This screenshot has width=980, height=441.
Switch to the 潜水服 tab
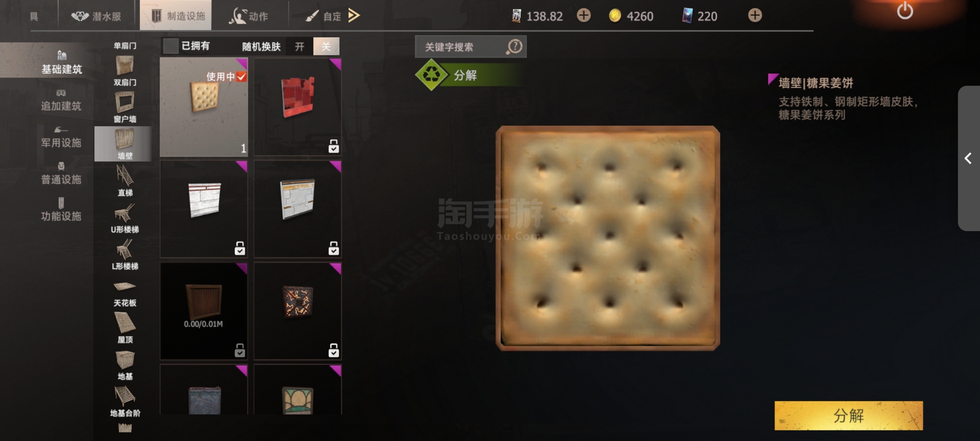pyautogui.click(x=96, y=16)
